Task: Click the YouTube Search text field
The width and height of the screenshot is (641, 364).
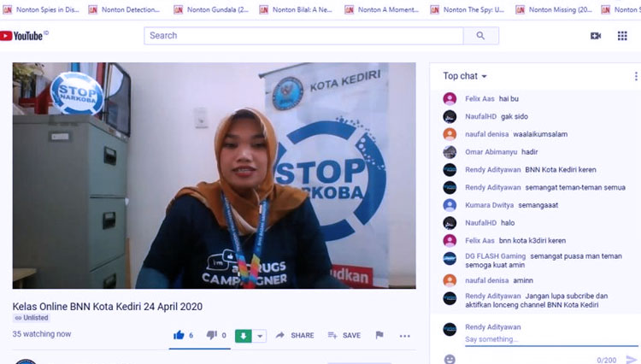Action: [x=303, y=36]
